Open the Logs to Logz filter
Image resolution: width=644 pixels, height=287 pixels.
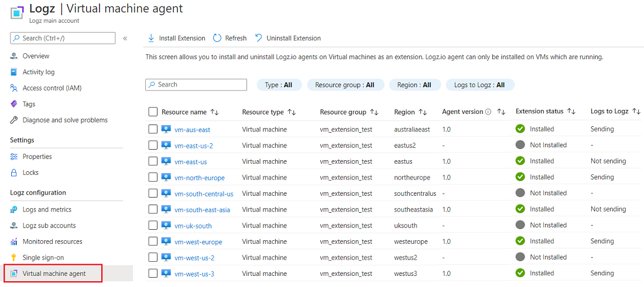point(479,85)
